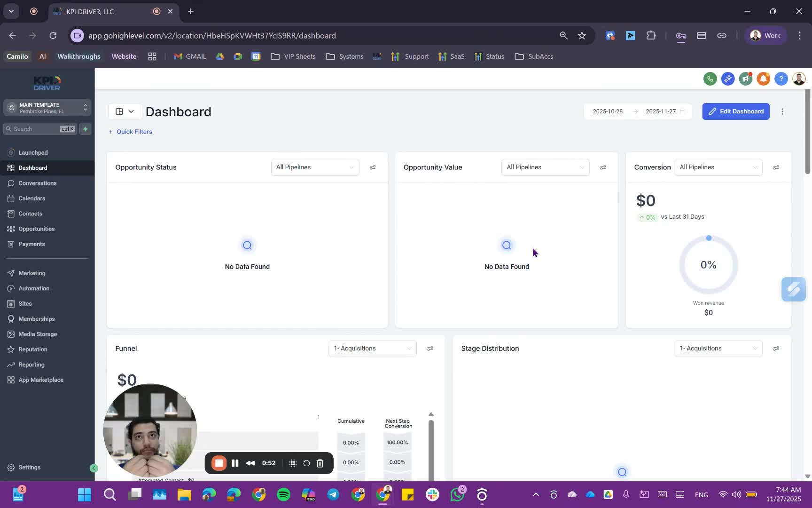812x508 pixels.
Task: Open Payments in sidebar
Action: (x=47, y=244)
